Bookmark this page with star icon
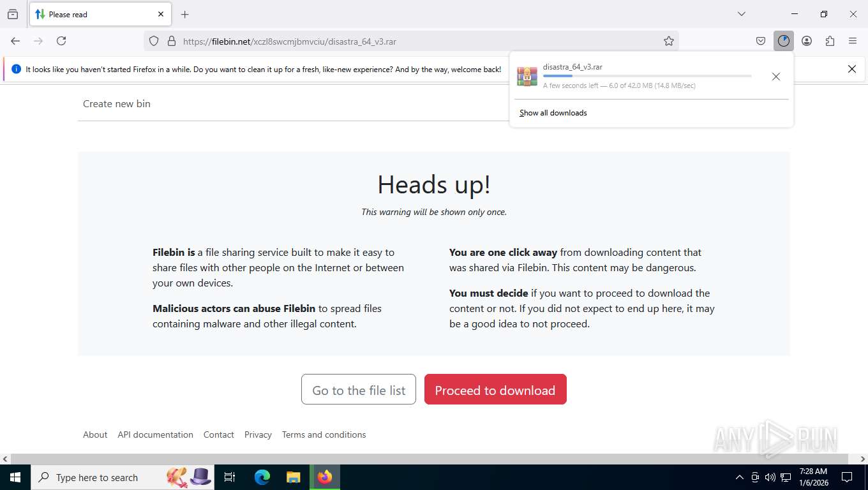Screen dimensions: 868x490 (669, 41)
